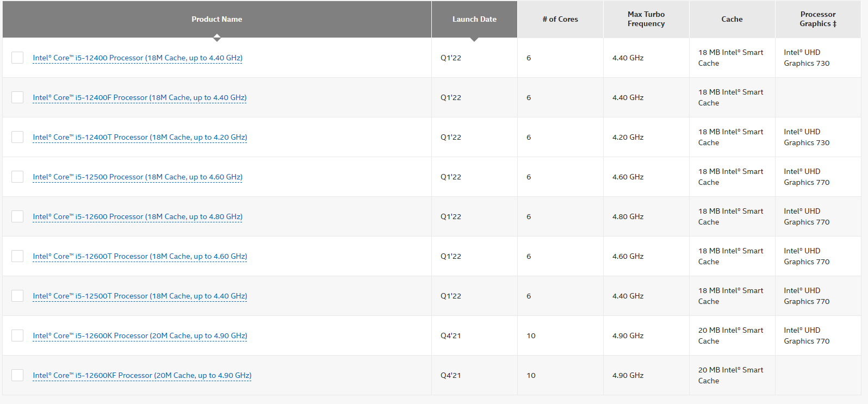Visit the i5-12400F Processor page link

(x=140, y=97)
